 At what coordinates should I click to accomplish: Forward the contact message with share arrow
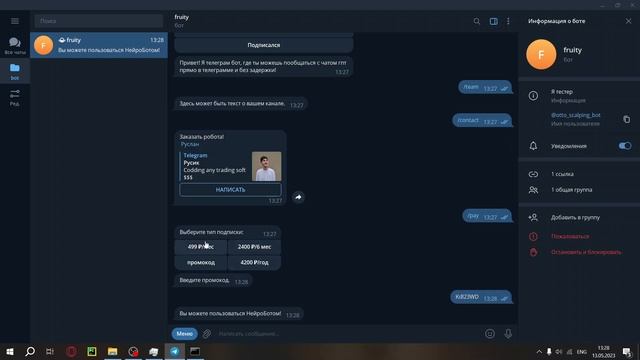298,197
